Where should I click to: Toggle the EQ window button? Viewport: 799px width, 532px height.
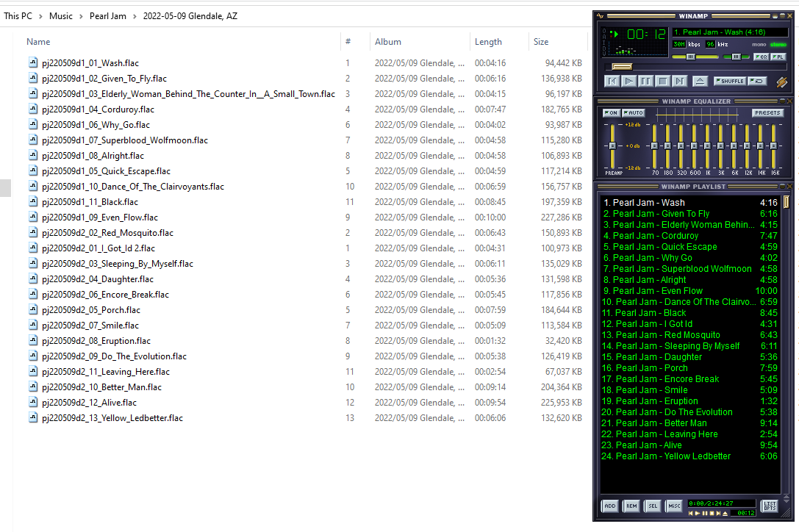(x=762, y=57)
